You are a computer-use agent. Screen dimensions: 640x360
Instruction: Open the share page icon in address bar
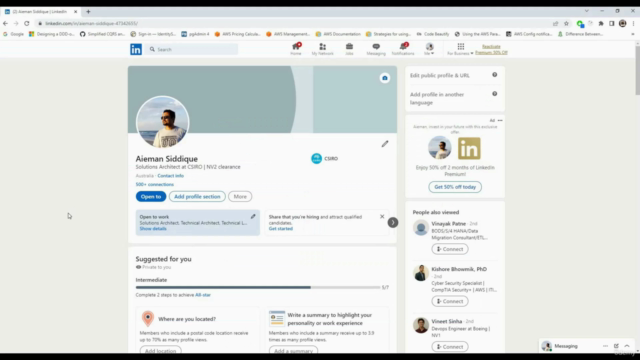pyautogui.click(x=556, y=24)
